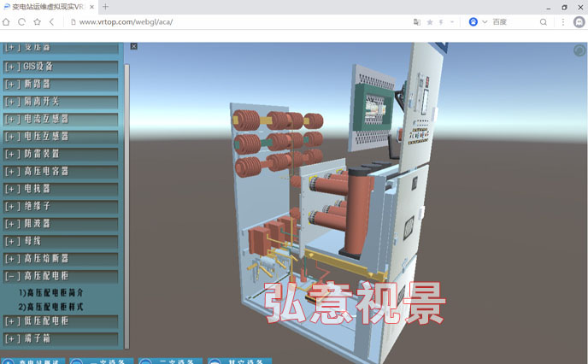This screenshot has width=588, height=364.
Task: Open browser three-dot menu
Action: [563, 22]
